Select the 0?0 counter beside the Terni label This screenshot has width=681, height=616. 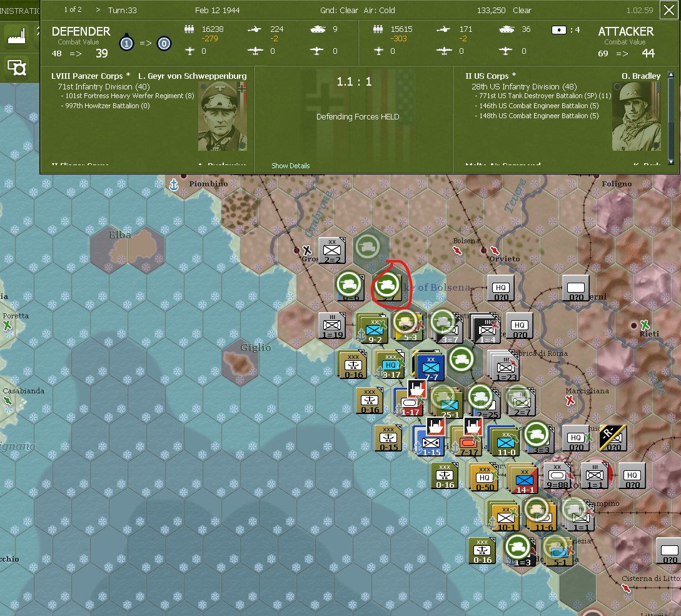576,288
